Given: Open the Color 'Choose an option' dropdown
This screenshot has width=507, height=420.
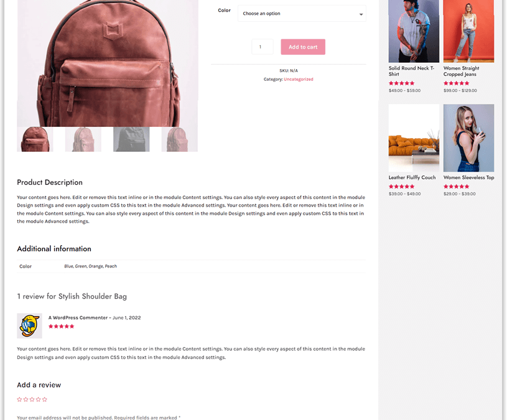Looking at the screenshot, I should 302,14.
